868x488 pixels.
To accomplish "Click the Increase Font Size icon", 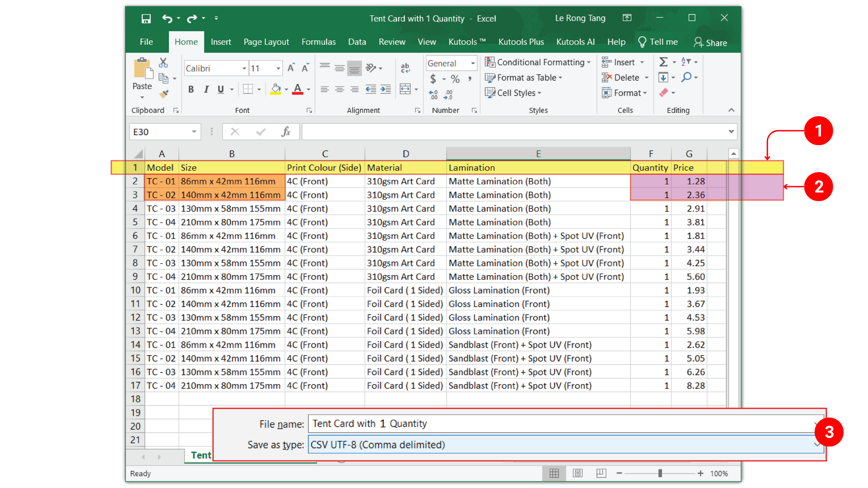I will click(291, 68).
